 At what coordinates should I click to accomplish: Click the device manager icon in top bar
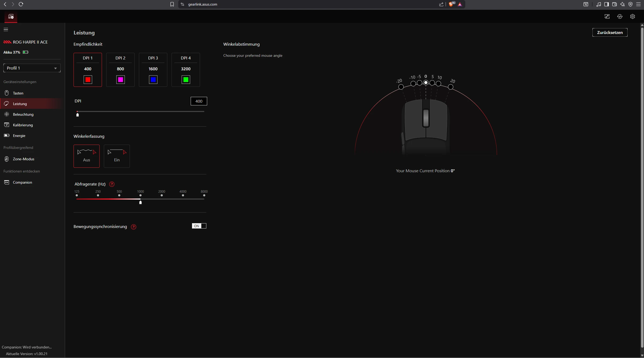11,17
